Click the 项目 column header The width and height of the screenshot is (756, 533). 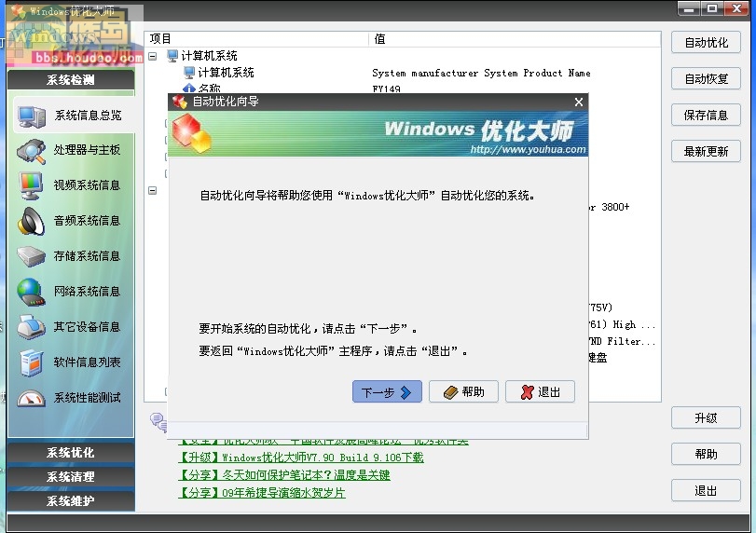256,39
